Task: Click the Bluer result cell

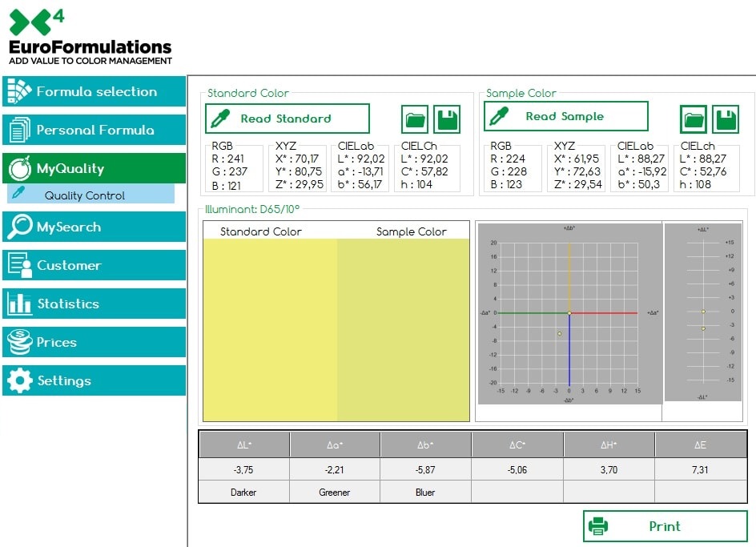Action: tap(426, 493)
